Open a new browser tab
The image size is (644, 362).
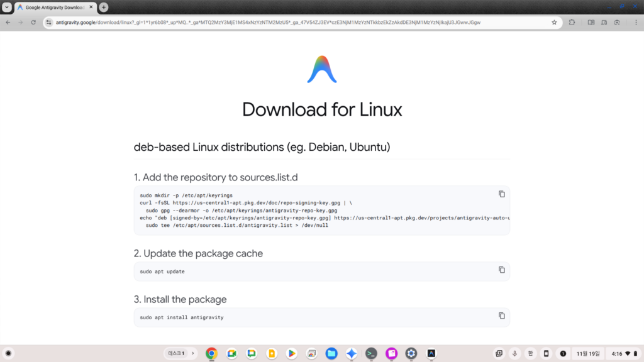[104, 8]
